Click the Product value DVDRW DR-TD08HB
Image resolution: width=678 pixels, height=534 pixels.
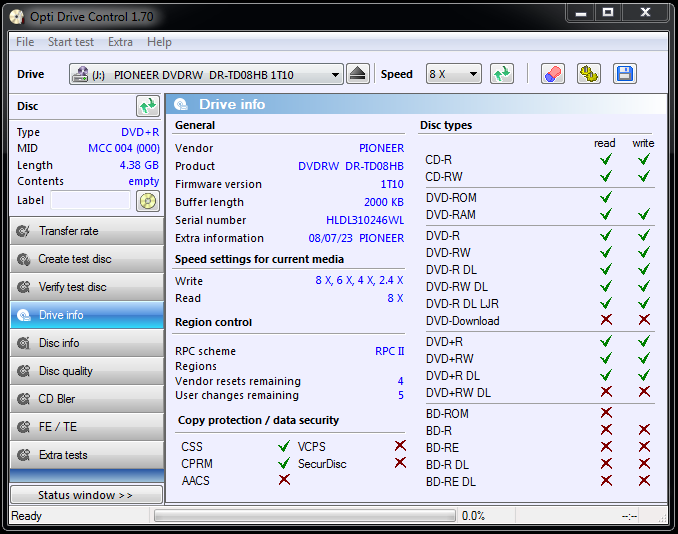point(351,166)
